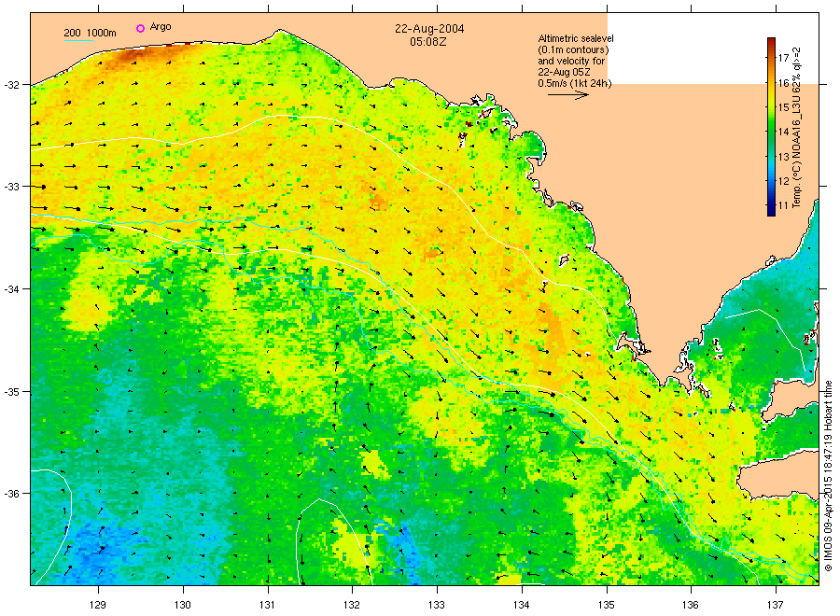Click the 16 value on color scale

point(783,83)
